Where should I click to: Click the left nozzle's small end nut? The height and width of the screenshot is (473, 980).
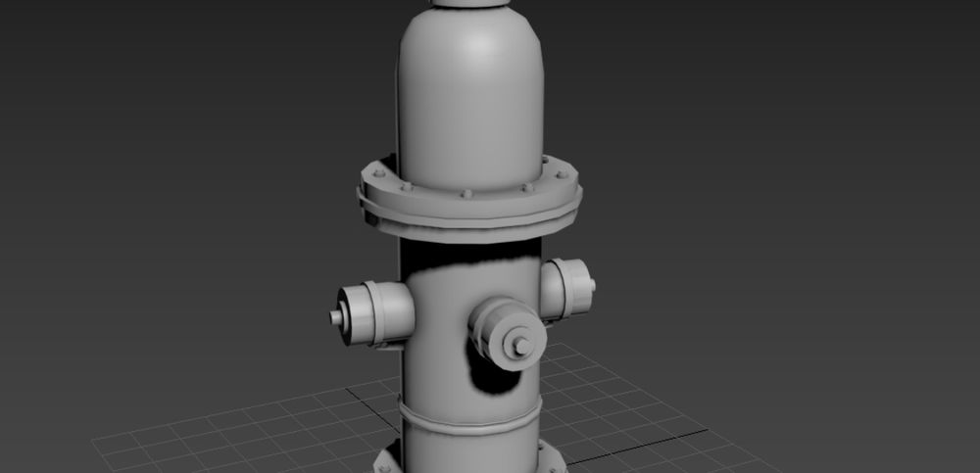[336, 317]
